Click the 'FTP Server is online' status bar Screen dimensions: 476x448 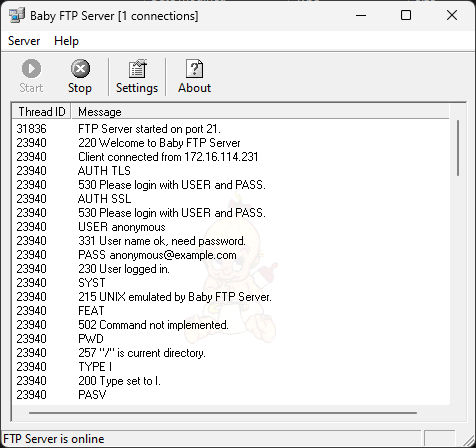click(x=212, y=439)
